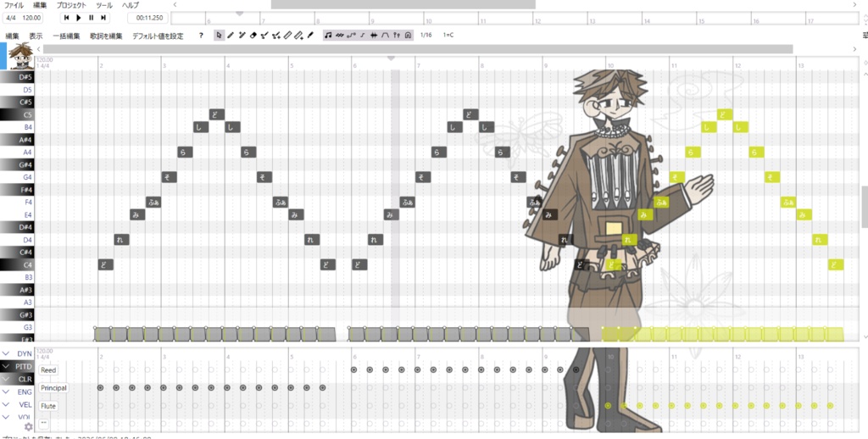This screenshot has width=868, height=439.
Task: Open the 歌詞を編集 menu item
Action: click(106, 36)
